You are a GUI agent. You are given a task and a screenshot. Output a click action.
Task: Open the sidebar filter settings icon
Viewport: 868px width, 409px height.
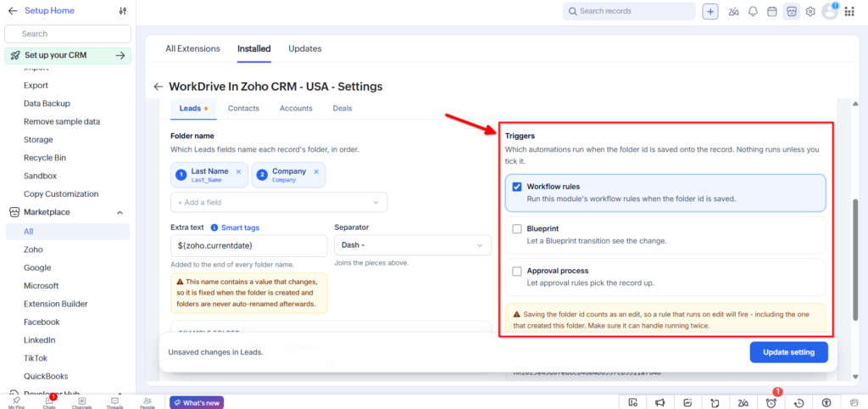pyautogui.click(x=123, y=11)
